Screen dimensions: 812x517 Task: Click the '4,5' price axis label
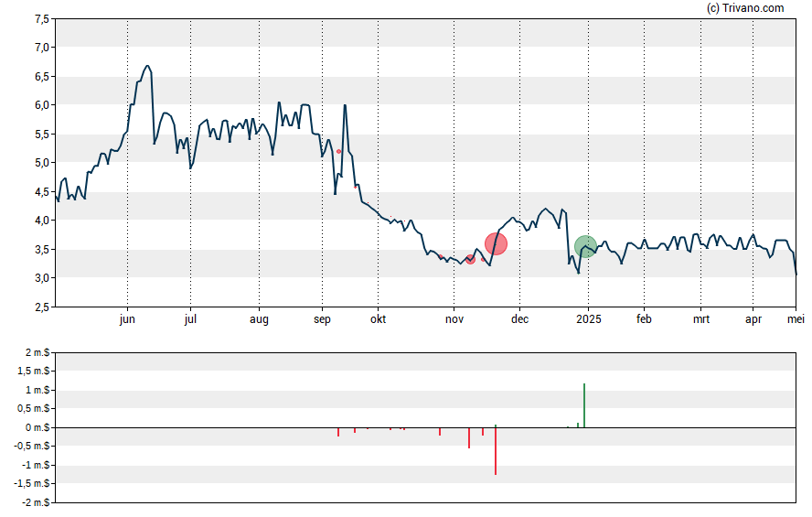[x=42, y=192]
